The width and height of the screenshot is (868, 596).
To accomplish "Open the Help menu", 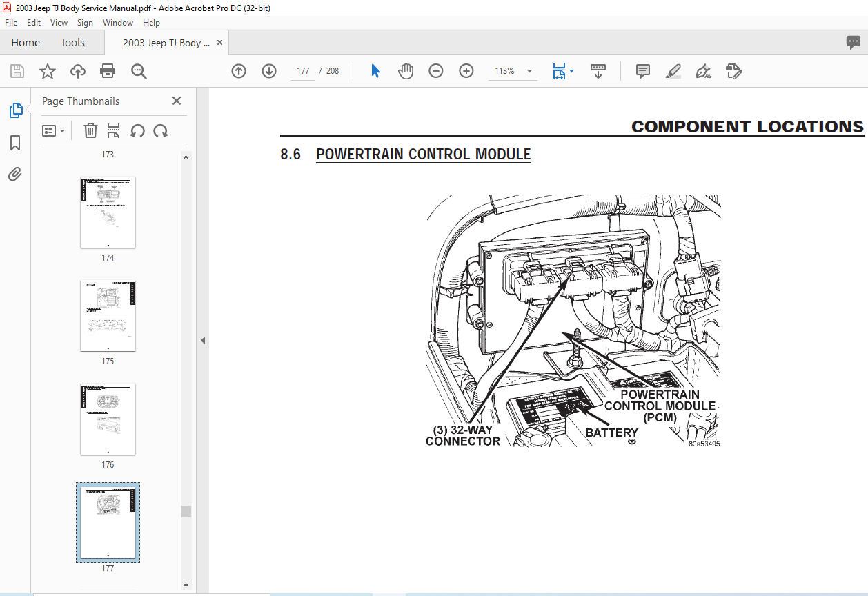I will click(x=151, y=23).
